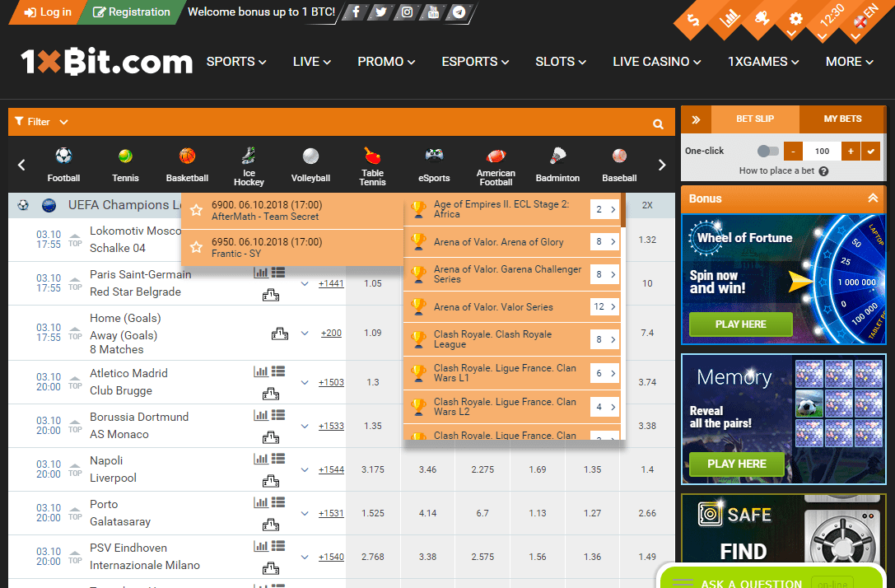Click the Facebook icon in the header
Screen dimensions: 895x588
354,12
